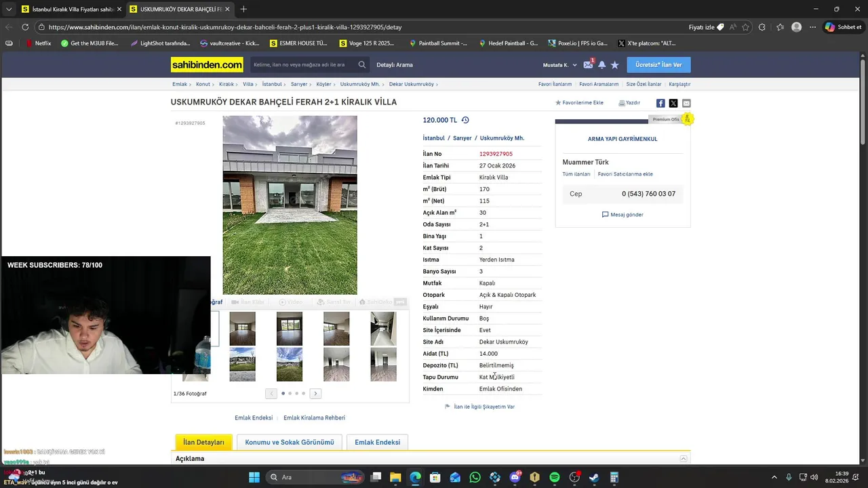Open Steam from taskbar

click(595, 477)
